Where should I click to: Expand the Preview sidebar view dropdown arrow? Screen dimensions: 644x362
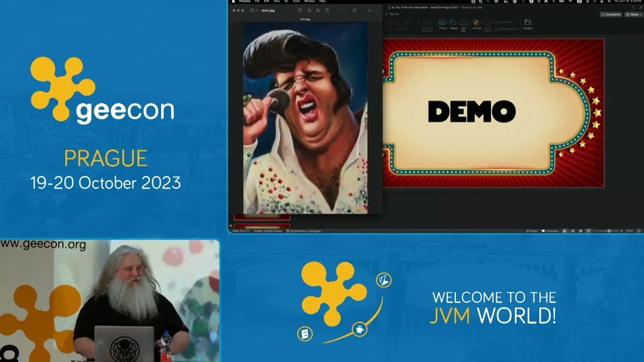click(257, 10)
